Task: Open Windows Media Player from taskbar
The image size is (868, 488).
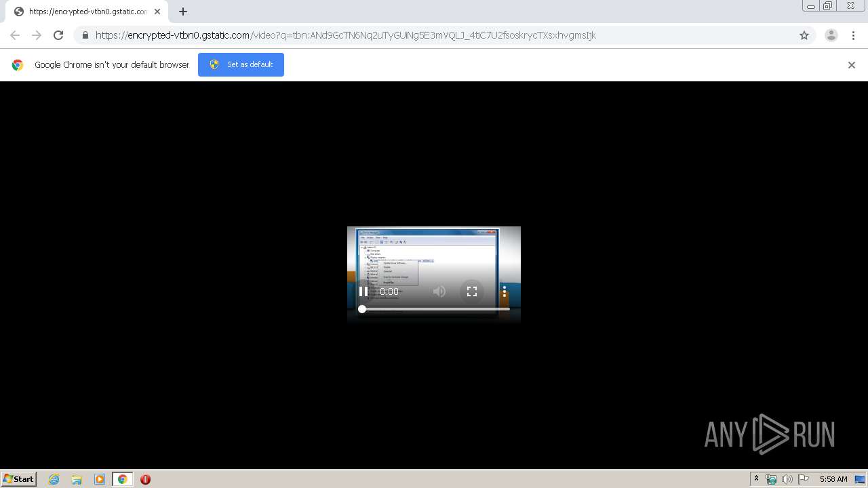Action: 100,479
